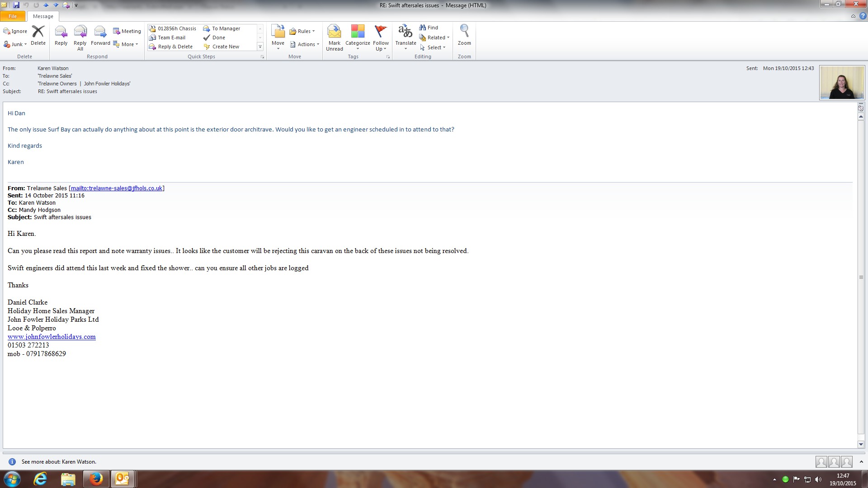Image resolution: width=868 pixels, height=488 pixels.
Task: Expand the Quick Steps gallery
Action: [x=260, y=47]
